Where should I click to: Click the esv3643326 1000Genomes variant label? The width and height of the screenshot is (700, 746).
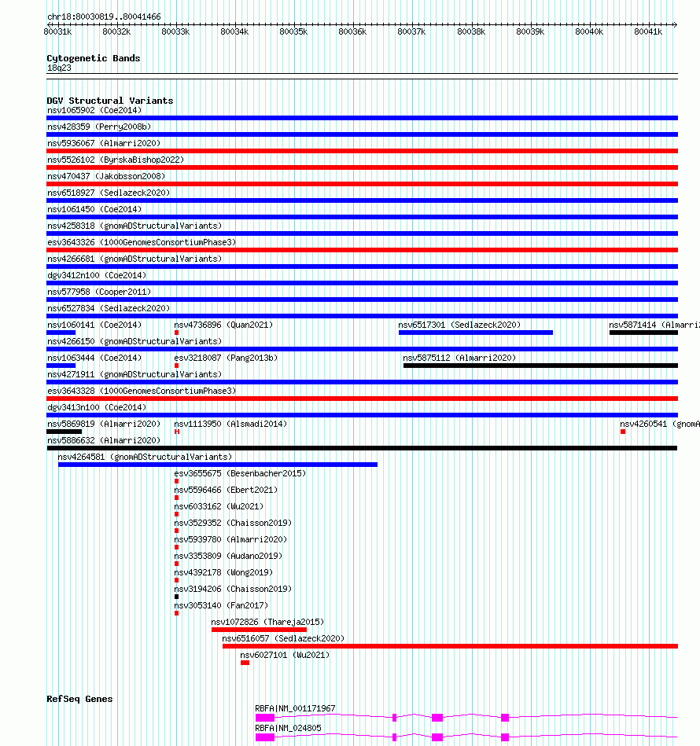click(x=142, y=243)
